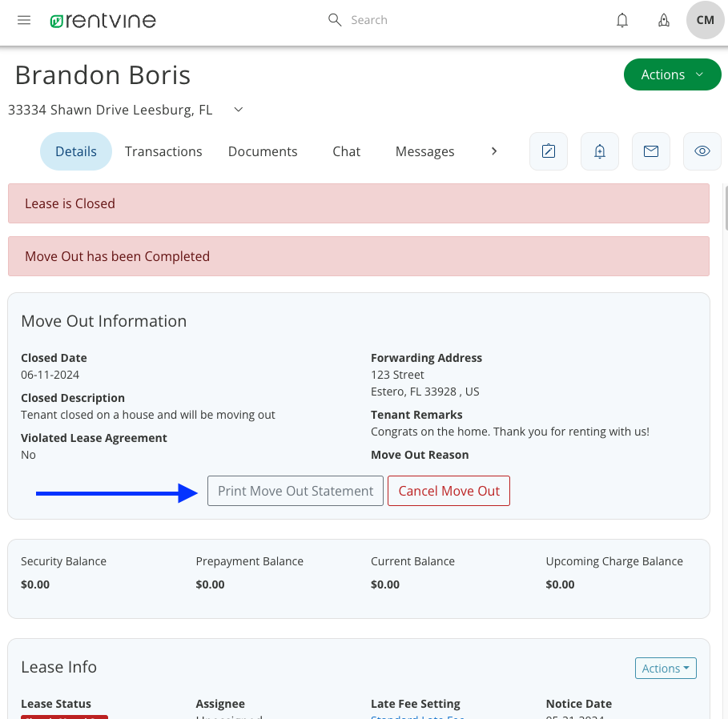
Task: Click the add reminder bell icon
Action: [x=600, y=151]
